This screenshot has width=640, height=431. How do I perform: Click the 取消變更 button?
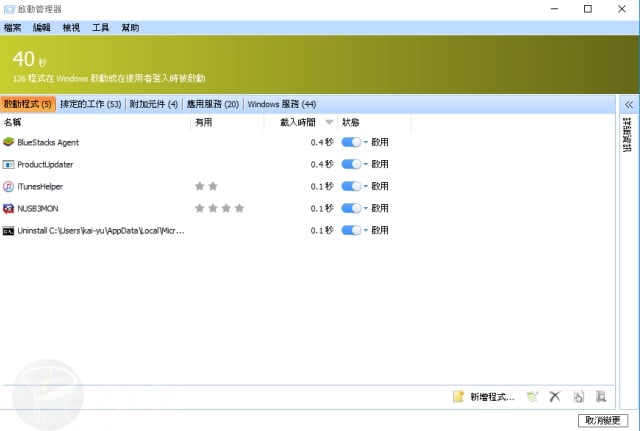[x=604, y=419]
